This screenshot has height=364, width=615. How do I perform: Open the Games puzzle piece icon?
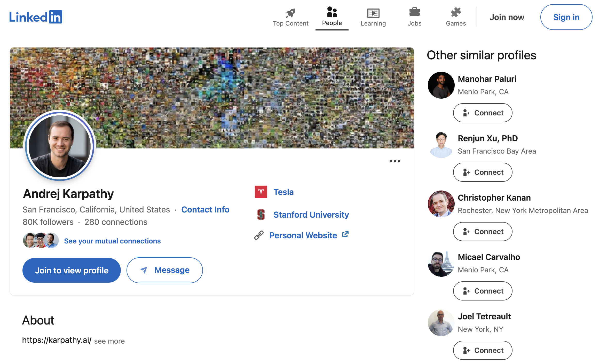(456, 12)
